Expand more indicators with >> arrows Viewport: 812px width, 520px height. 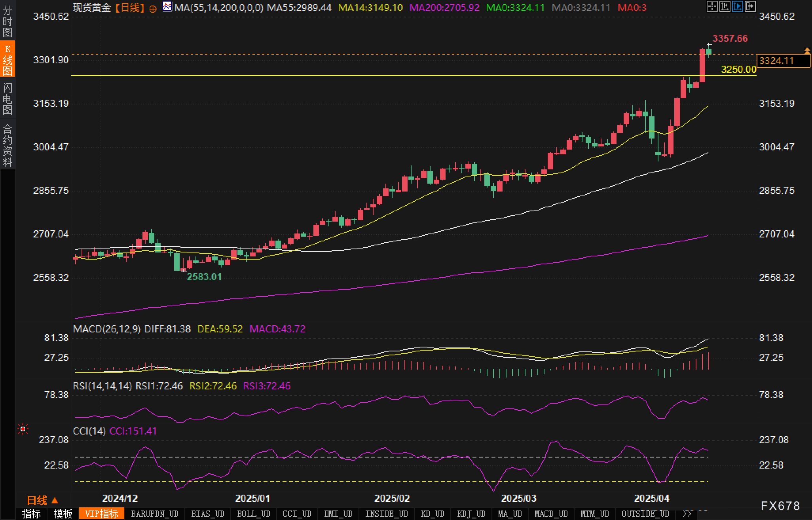point(688,514)
